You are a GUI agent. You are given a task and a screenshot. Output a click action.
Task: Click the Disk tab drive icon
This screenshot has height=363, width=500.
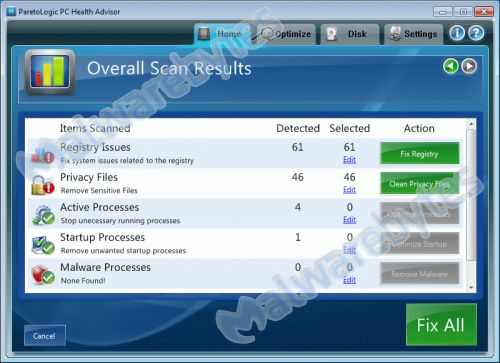pos(331,34)
